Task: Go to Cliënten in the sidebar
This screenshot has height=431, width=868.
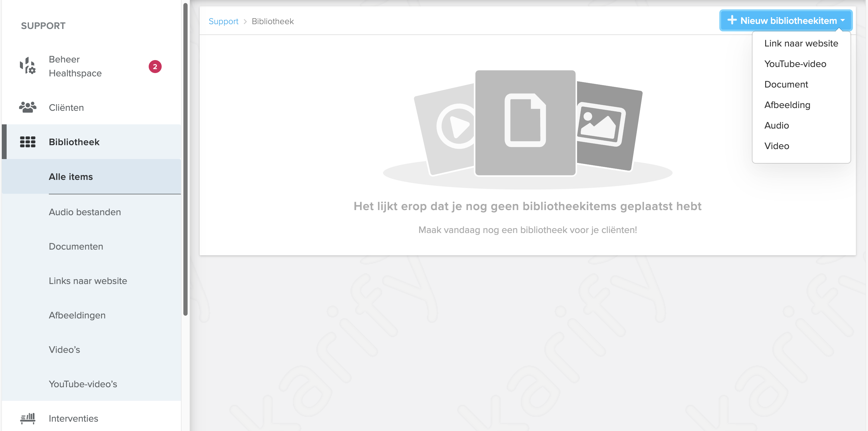Action: [91, 107]
